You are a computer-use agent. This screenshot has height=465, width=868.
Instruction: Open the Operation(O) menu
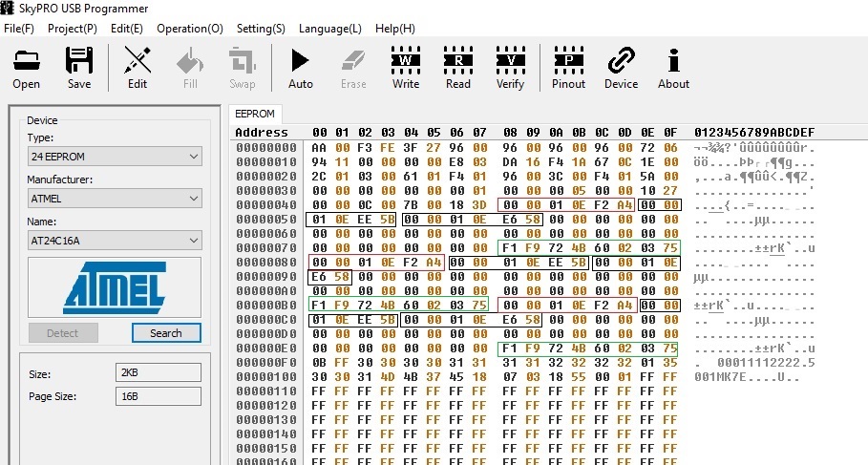pos(190,29)
